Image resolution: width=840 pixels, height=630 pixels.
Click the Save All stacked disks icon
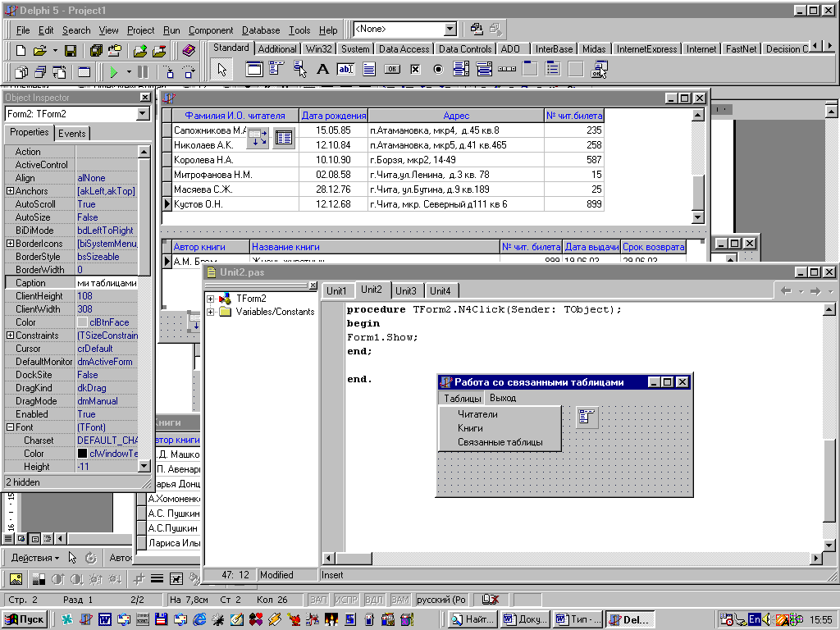click(x=97, y=50)
